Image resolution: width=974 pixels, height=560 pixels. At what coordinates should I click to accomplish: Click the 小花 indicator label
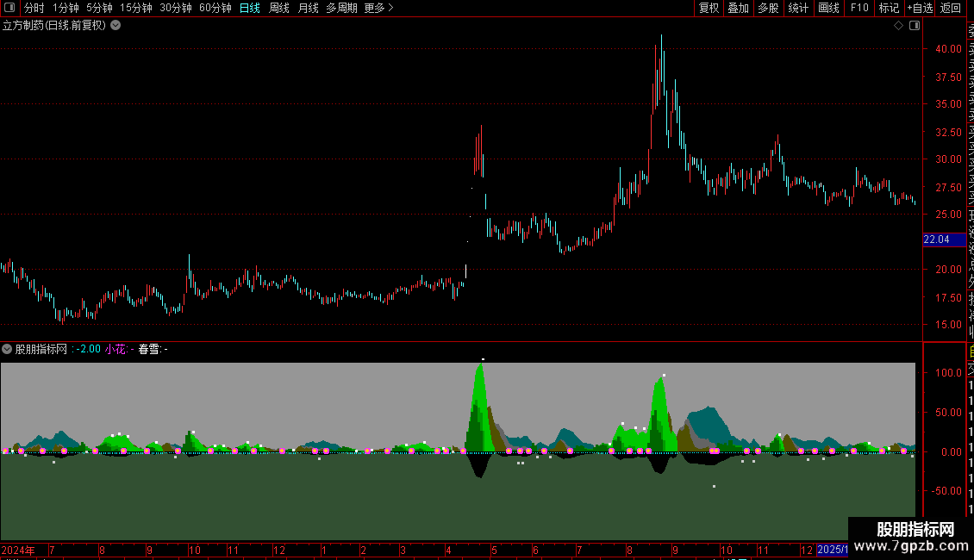(x=115, y=349)
